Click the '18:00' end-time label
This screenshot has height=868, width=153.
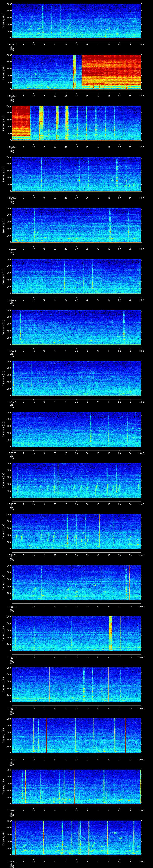[141, 861]
